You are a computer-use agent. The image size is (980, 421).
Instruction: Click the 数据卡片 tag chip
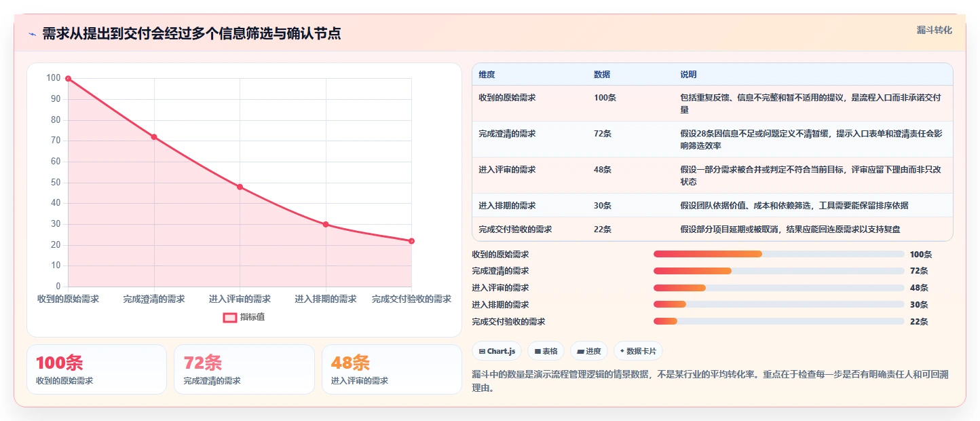638,351
